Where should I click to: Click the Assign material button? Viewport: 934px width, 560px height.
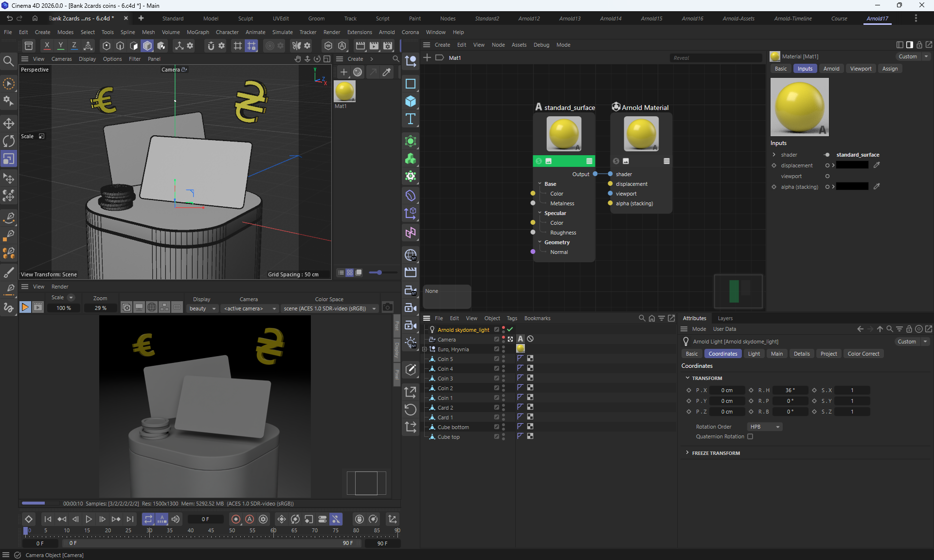coord(890,69)
